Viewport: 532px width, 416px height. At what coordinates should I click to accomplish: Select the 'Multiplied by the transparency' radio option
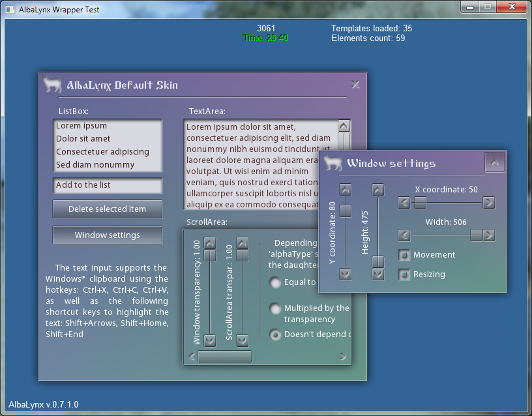click(x=276, y=308)
